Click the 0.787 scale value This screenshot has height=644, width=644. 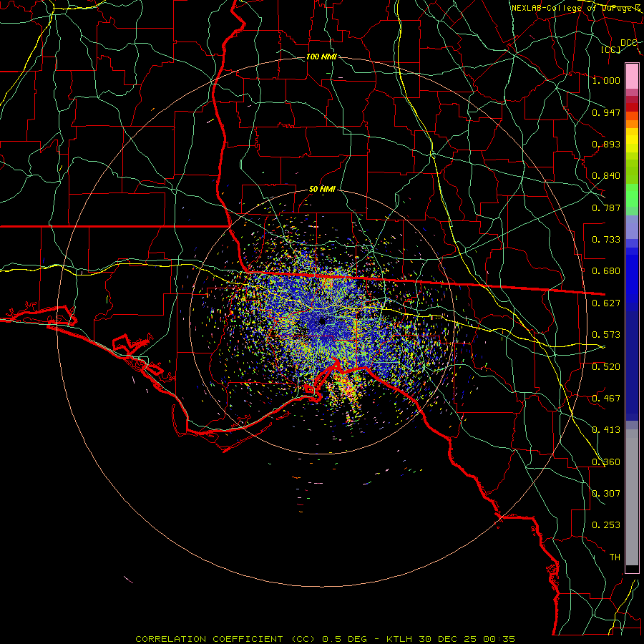click(x=606, y=208)
